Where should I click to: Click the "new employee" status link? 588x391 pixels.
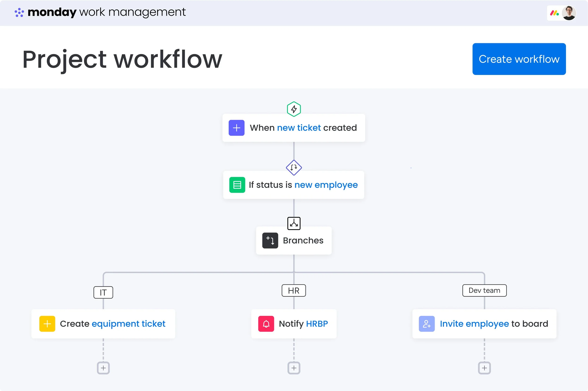click(x=326, y=185)
